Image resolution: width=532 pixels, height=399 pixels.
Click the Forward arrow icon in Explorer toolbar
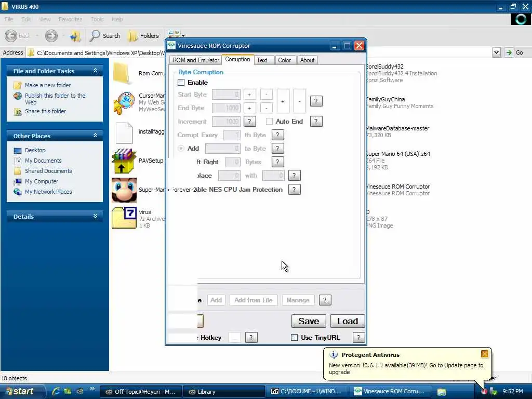51,36
